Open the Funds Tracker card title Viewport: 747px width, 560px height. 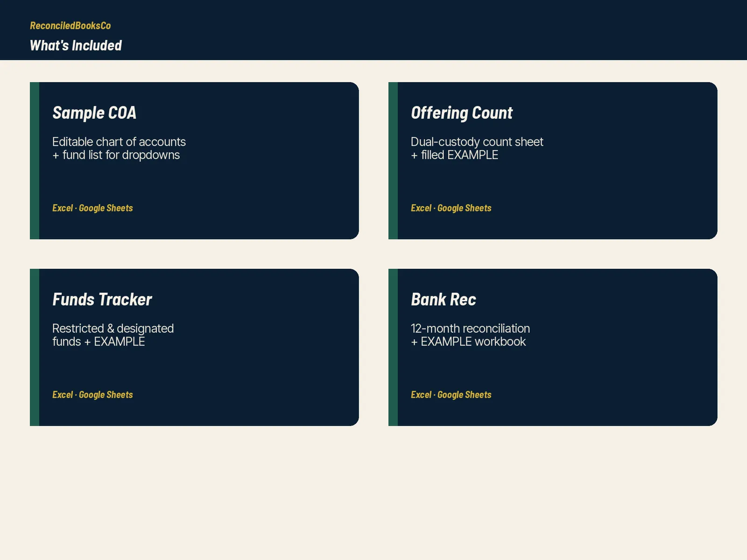click(x=102, y=300)
